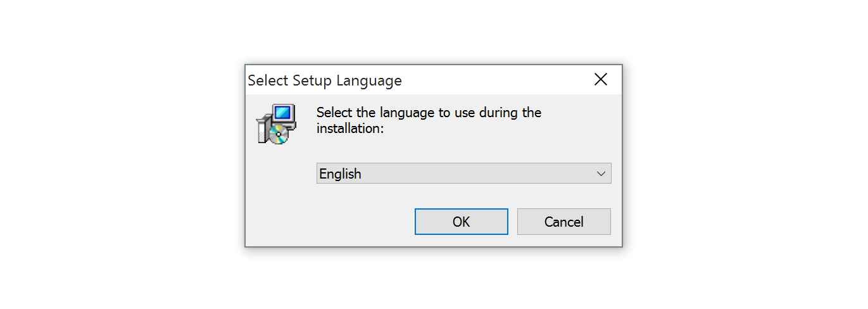The image size is (868, 309).
Task: Click the word installation in the label
Action: click(350, 129)
